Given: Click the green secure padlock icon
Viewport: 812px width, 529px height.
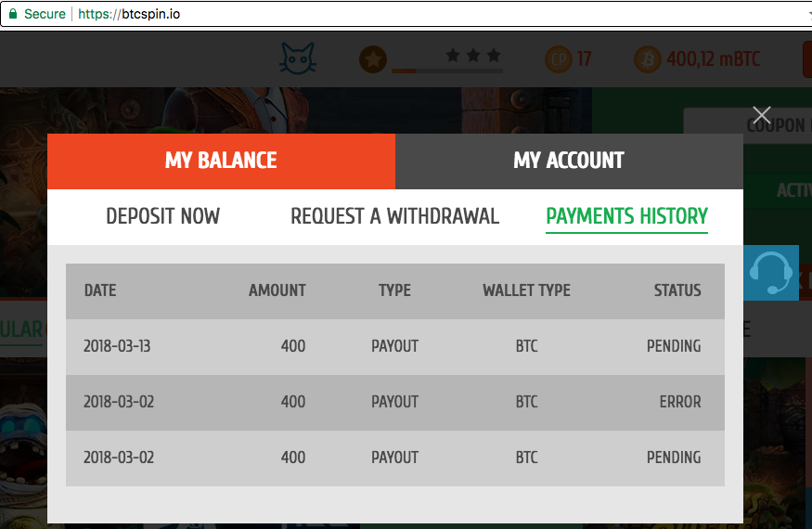Looking at the screenshot, I should click(13, 14).
